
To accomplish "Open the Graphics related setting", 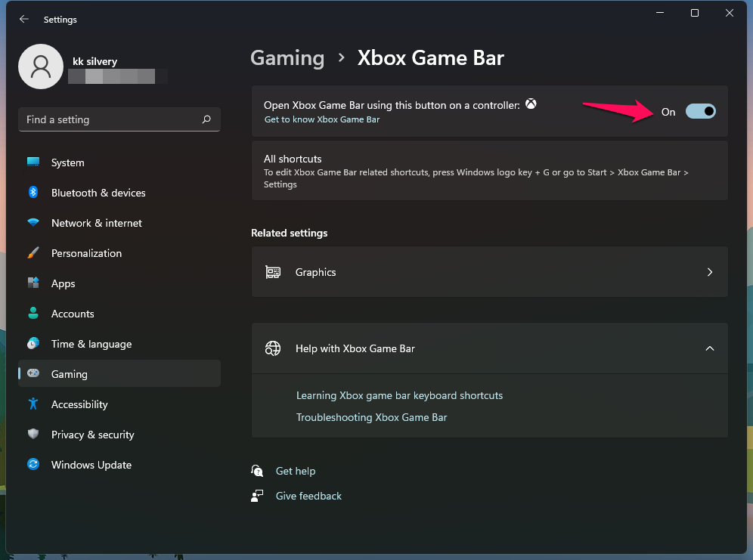I will (x=489, y=272).
